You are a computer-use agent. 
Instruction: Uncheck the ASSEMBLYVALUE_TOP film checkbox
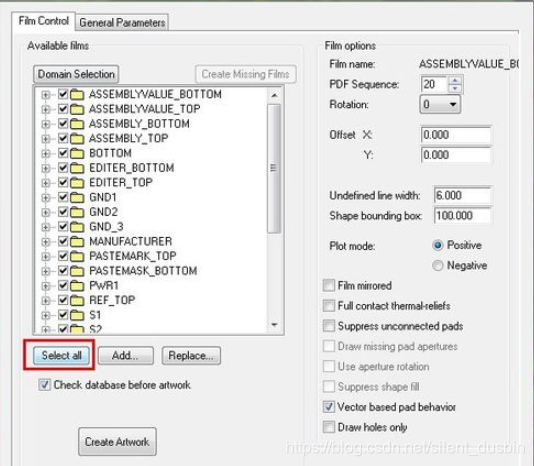click(63, 109)
